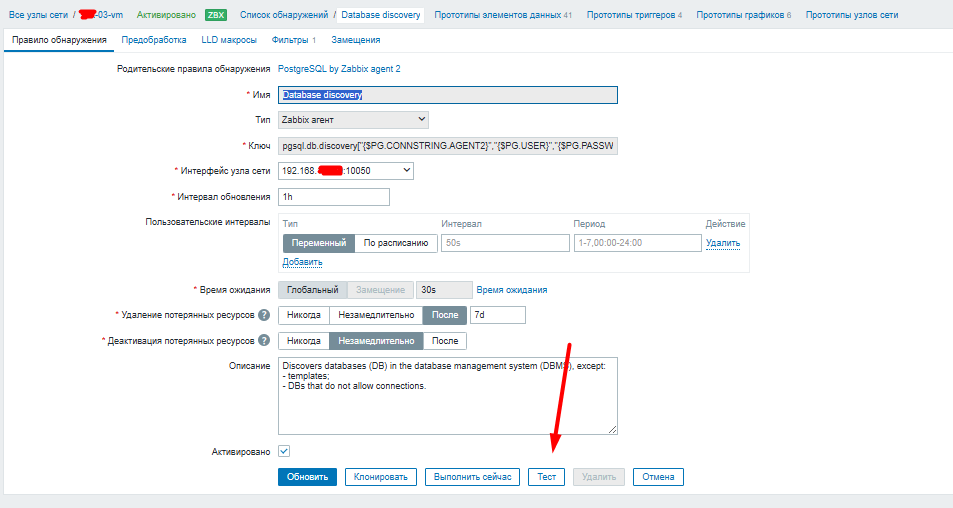Select По расписанию interval type

(x=396, y=242)
